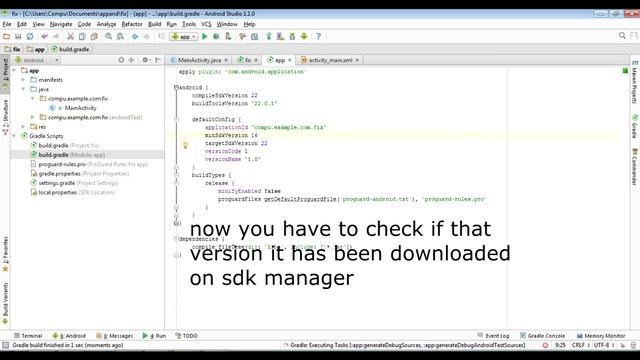
Task: Open the Navigate menu
Action: pos(61,24)
